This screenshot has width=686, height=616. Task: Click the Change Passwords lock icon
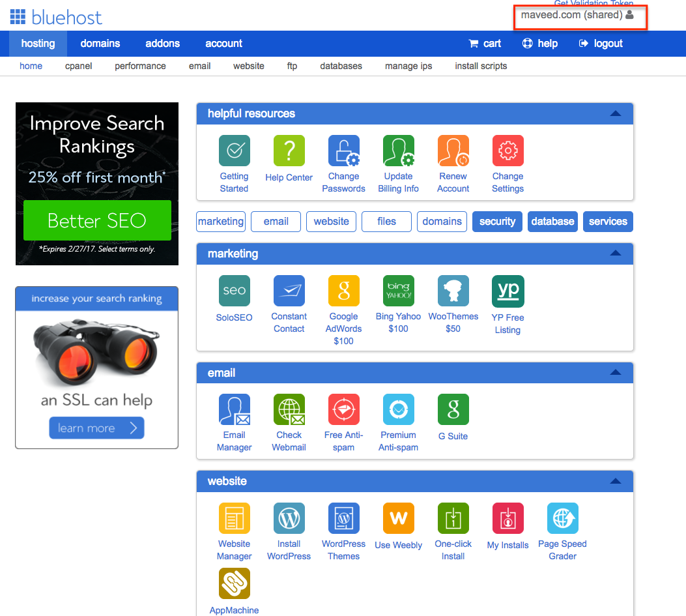point(343,151)
